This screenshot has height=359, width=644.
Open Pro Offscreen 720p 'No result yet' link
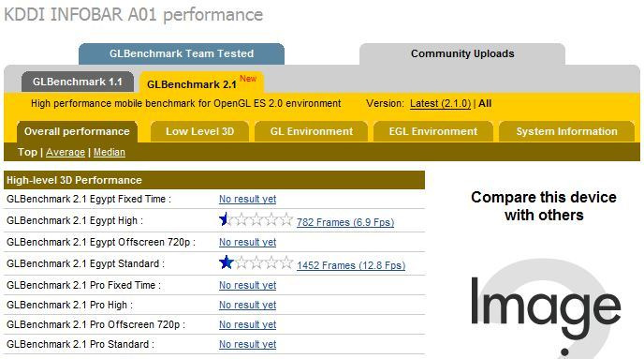tap(247, 325)
